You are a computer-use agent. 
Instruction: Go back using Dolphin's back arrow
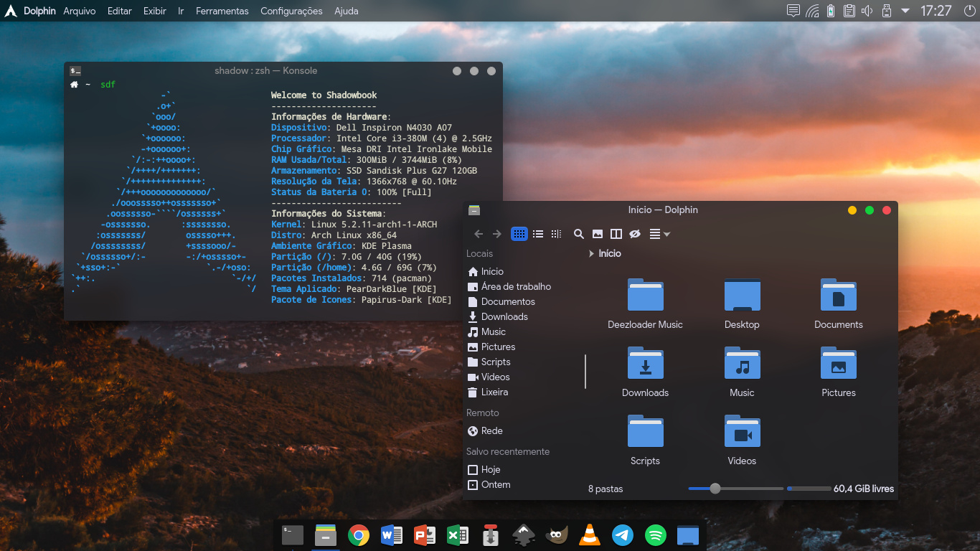(x=479, y=234)
